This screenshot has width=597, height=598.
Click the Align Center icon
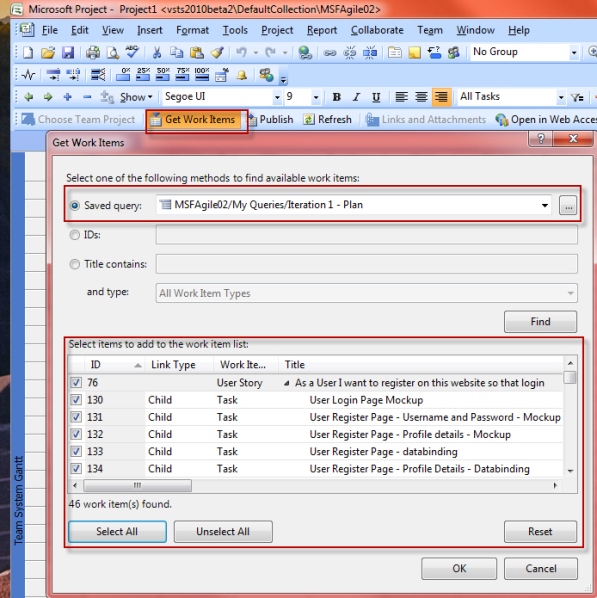tap(421, 97)
